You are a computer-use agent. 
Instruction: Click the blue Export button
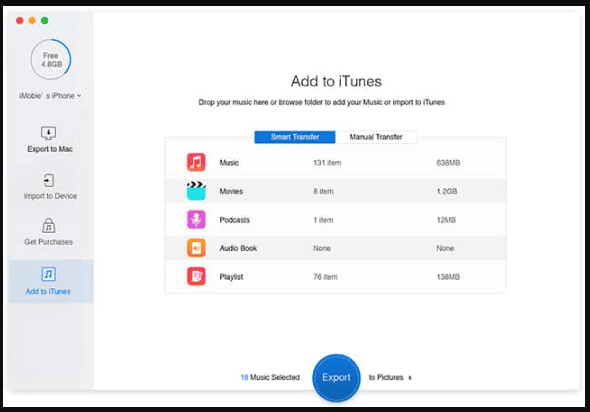[x=336, y=377]
